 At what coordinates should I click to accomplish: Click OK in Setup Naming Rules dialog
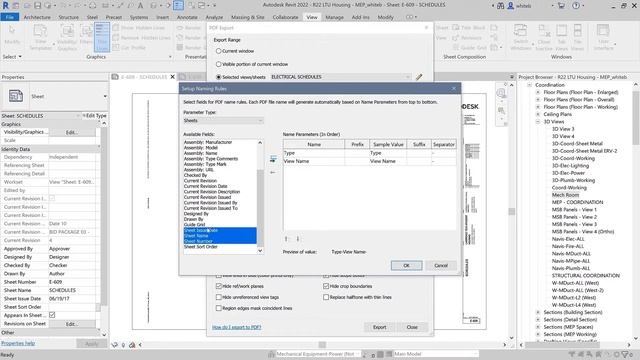coord(407,265)
